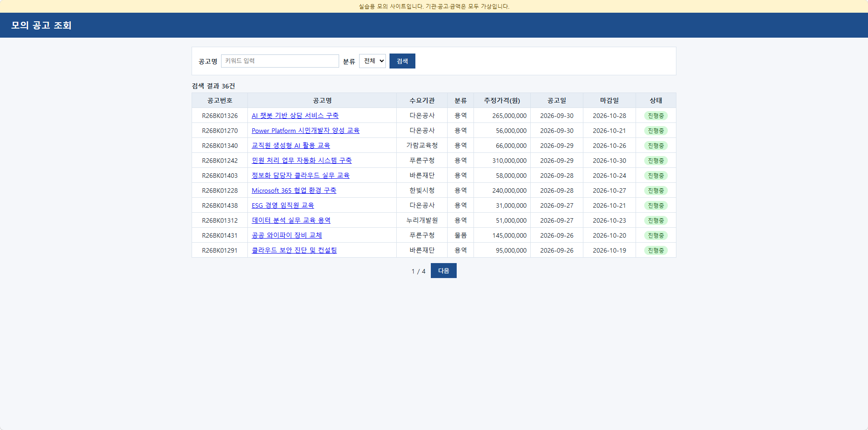The width and height of the screenshot is (868, 430).
Task: Click notice number R26BK01431
Action: 220,235
